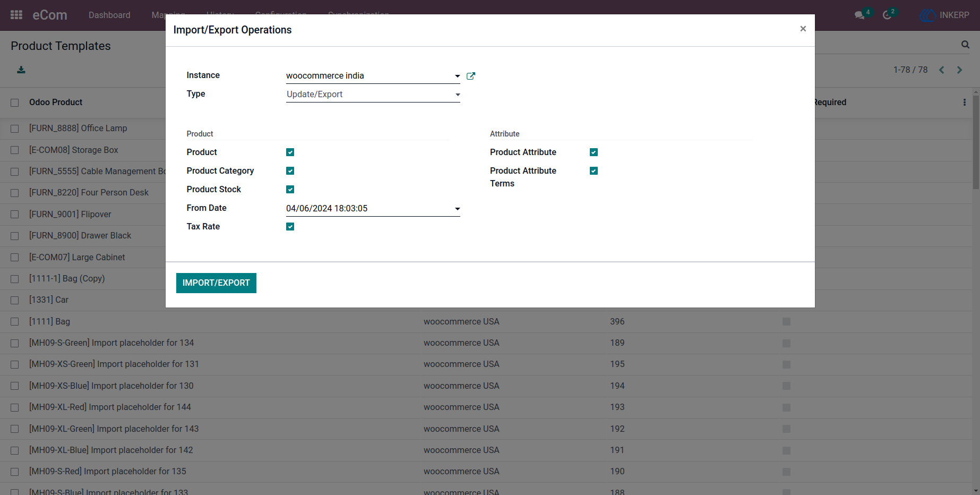The width and height of the screenshot is (980, 495).
Task: Click the search magnifier icon
Action: pyautogui.click(x=965, y=45)
